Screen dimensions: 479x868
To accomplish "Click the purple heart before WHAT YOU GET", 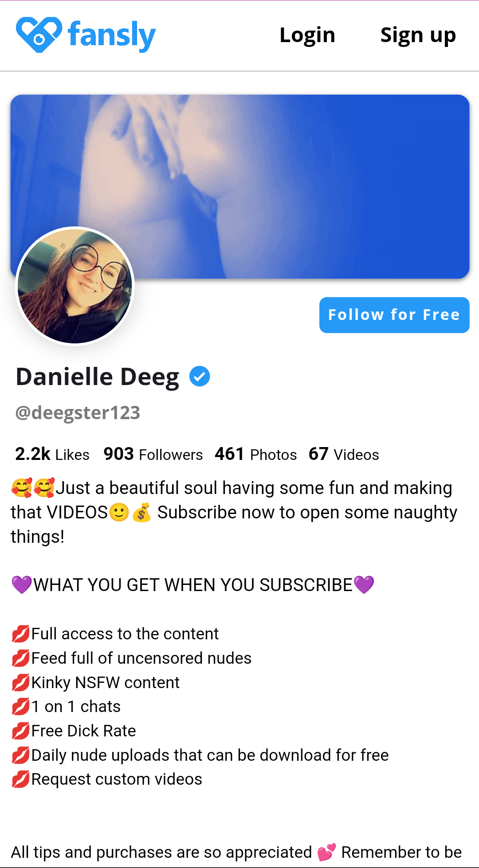I will pos(21,585).
